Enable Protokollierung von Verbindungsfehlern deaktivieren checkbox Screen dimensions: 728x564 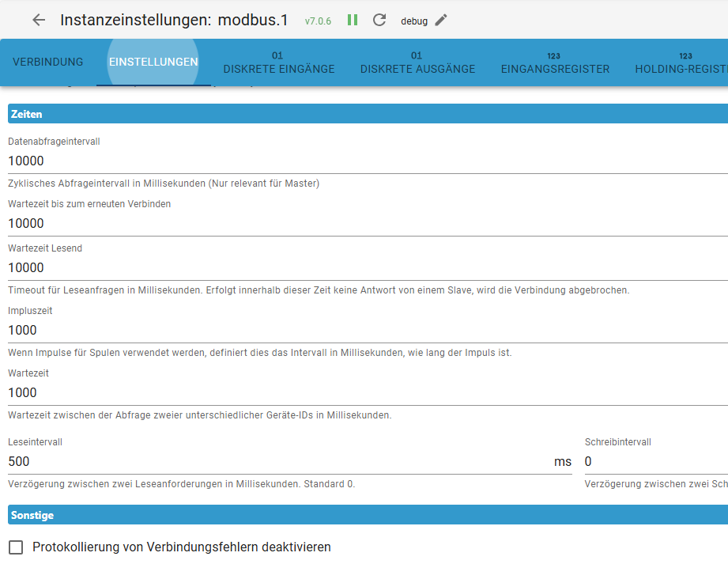[16, 547]
